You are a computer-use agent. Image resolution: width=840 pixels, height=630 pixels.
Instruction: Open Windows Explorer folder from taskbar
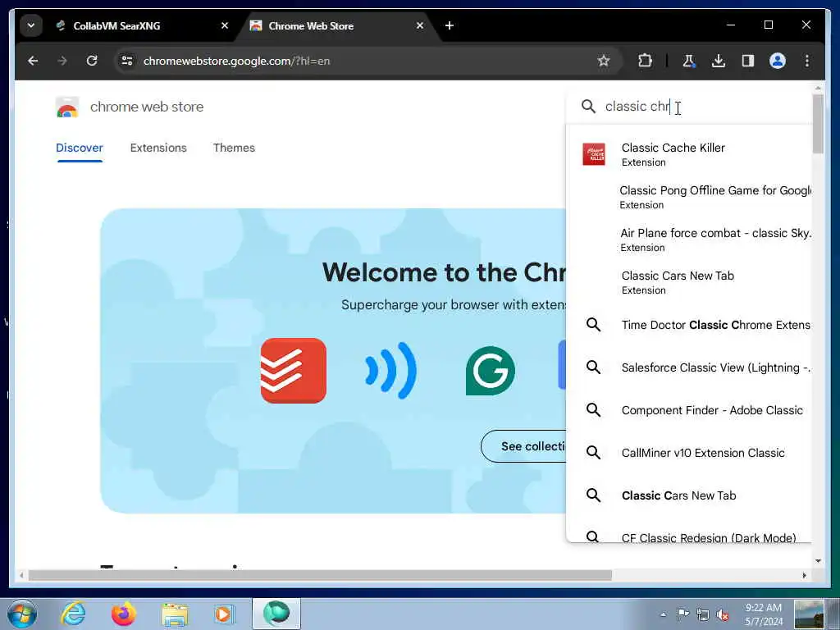(176, 614)
